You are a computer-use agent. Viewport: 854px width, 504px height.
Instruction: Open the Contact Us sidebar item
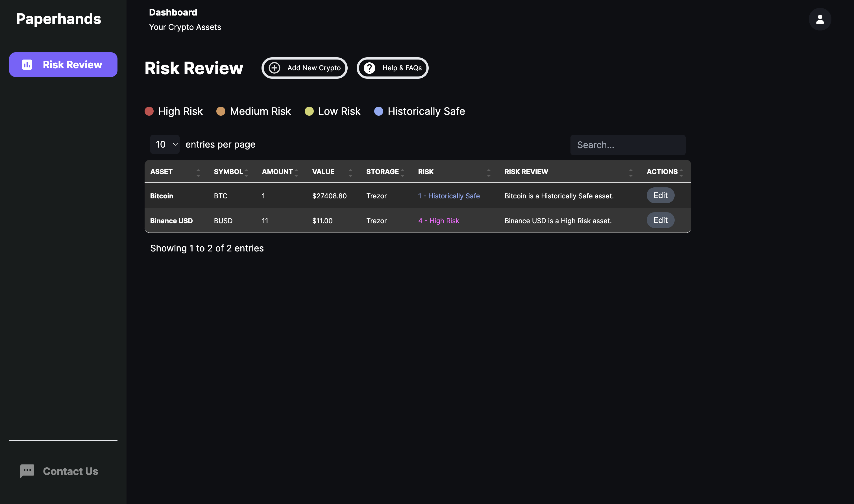click(70, 471)
